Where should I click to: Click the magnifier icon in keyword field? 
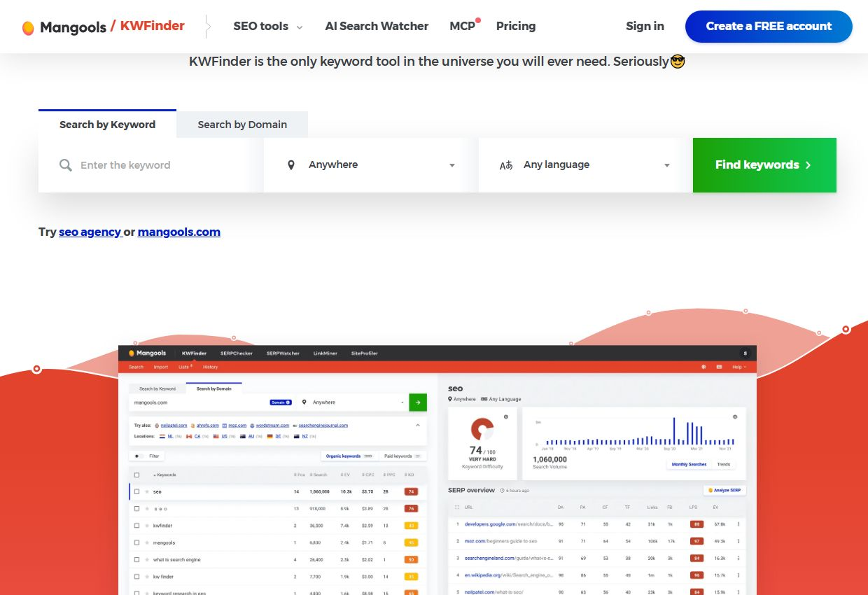[x=66, y=165]
